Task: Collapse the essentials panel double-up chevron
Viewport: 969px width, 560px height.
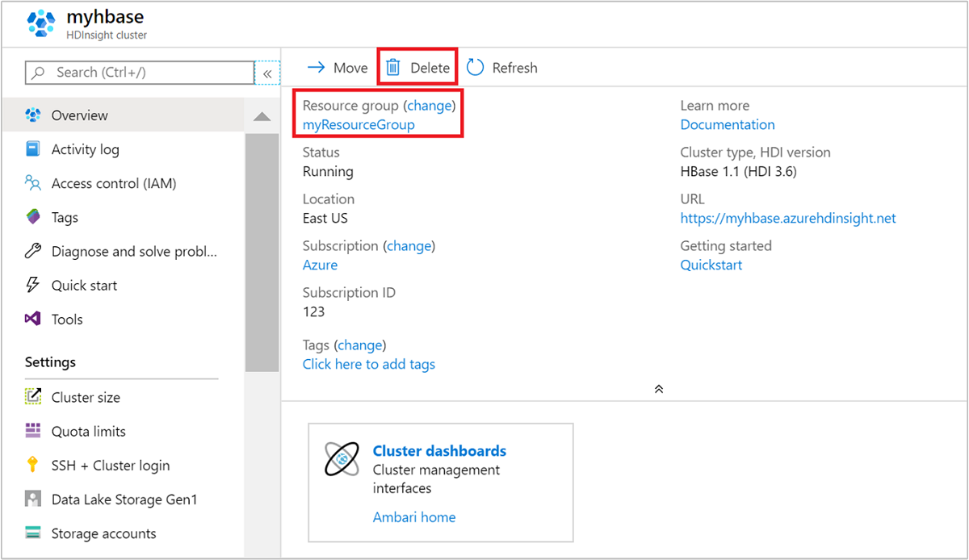Action: (x=659, y=389)
